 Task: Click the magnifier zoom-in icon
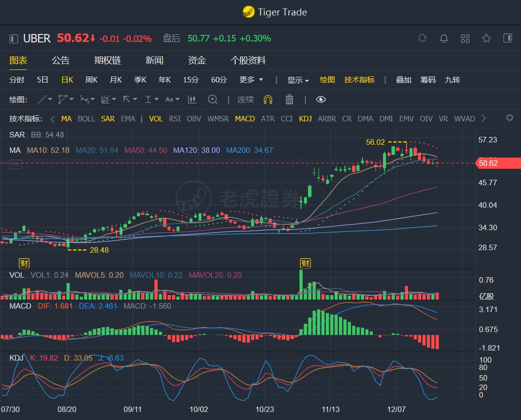tap(212, 99)
